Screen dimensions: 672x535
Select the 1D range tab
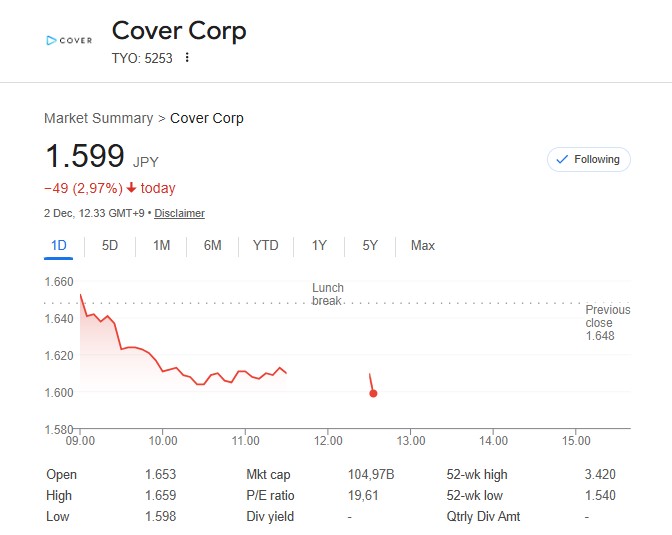(59, 246)
